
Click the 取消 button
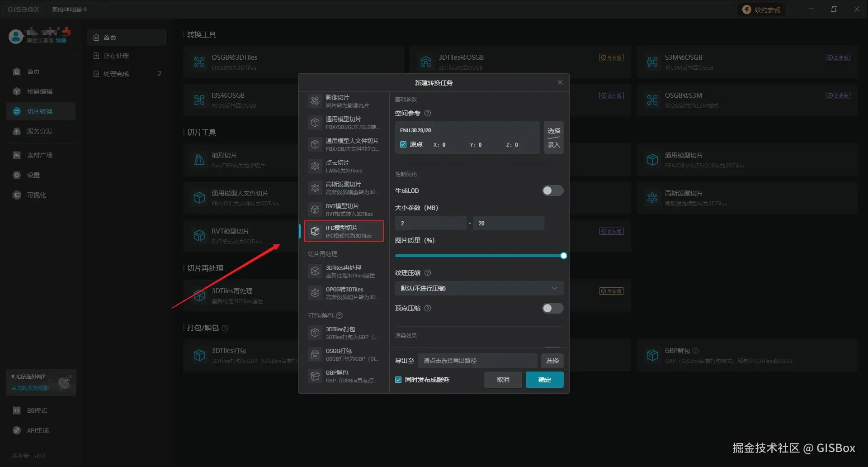(x=503, y=380)
